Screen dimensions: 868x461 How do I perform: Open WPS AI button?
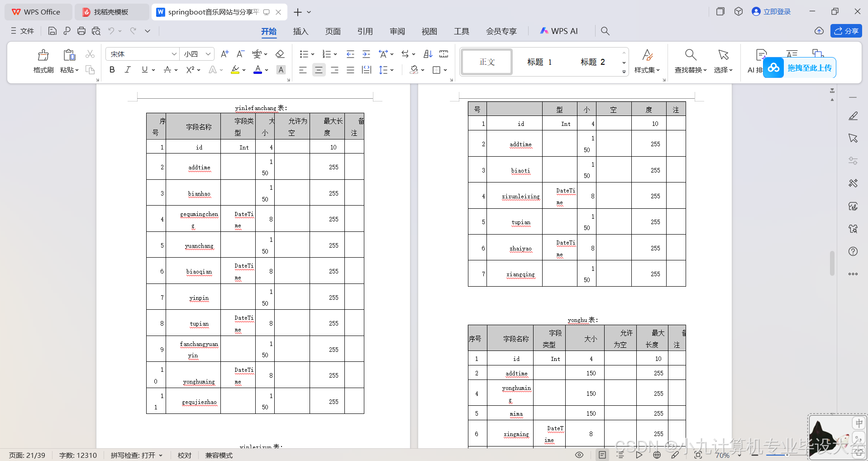pos(559,31)
